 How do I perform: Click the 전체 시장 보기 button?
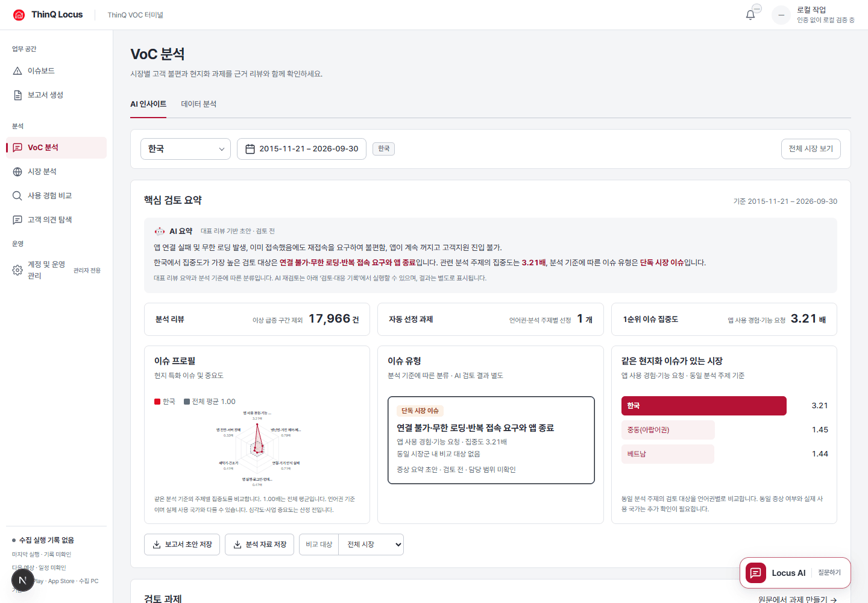click(x=811, y=149)
